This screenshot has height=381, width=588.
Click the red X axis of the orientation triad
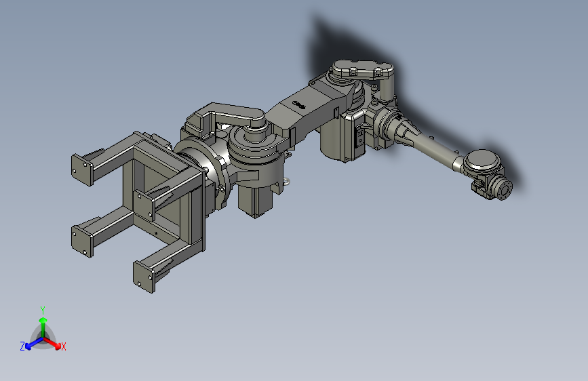(52, 343)
